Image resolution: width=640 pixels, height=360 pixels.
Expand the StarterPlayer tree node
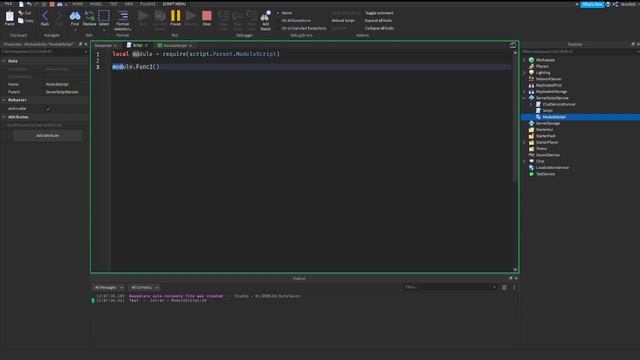[x=524, y=142]
